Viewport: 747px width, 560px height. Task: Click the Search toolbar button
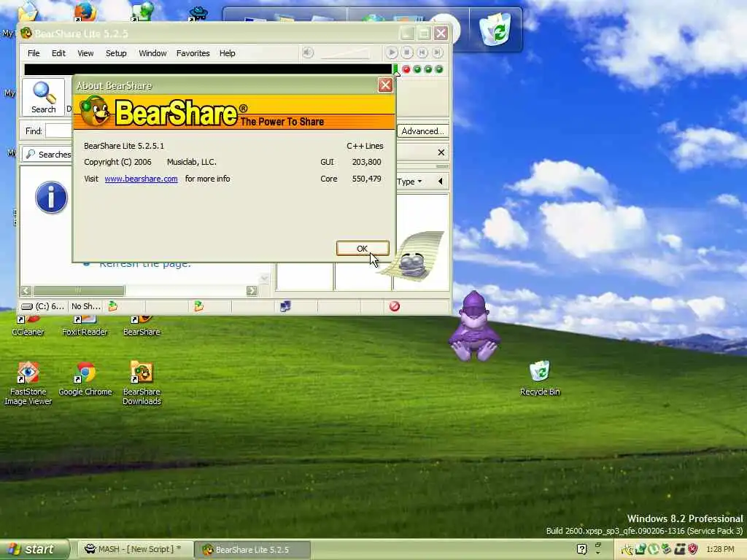pos(43,98)
